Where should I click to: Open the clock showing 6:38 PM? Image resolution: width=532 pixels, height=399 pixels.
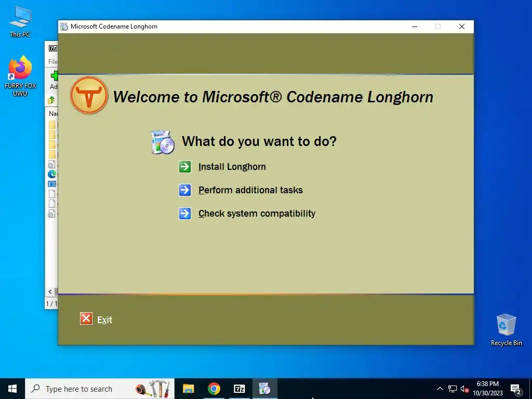tap(487, 389)
